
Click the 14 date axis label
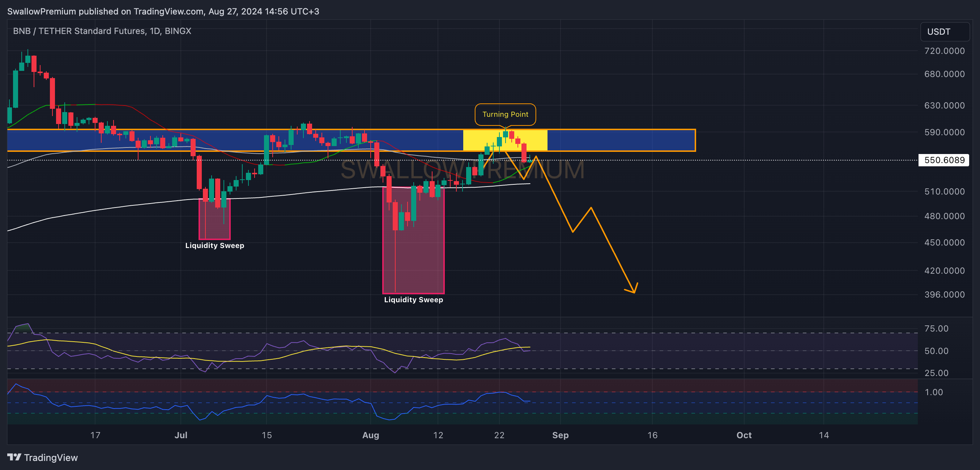[824, 435]
